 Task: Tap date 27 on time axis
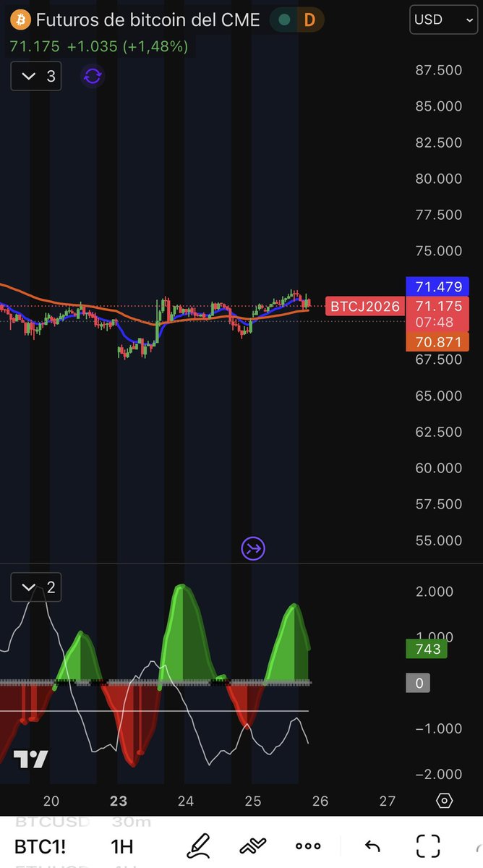pyautogui.click(x=388, y=801)
